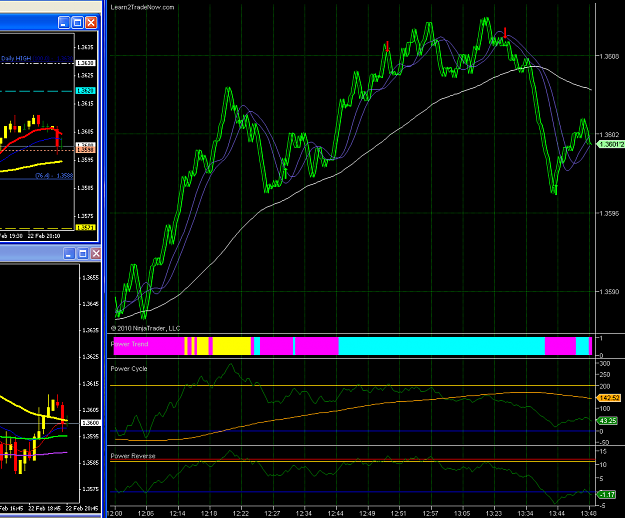Click the (76.4) - 1.3588 Fibonacci level label
This screenshot has width=625, height=518.
coord(54,176)
